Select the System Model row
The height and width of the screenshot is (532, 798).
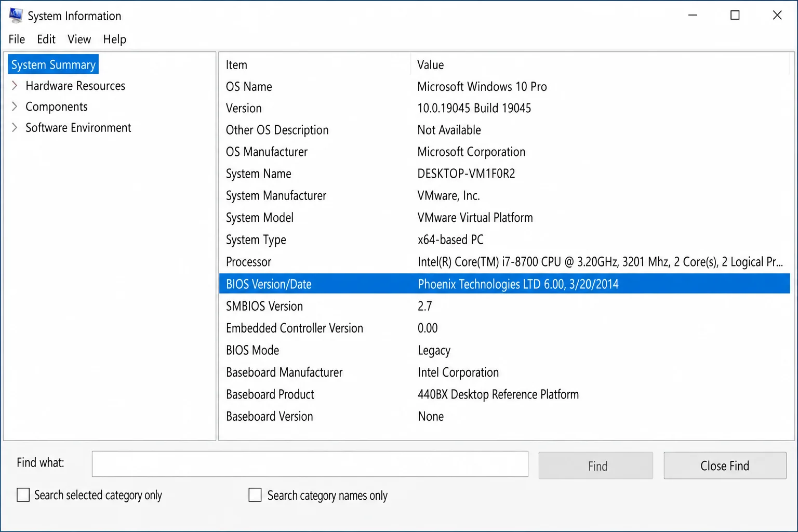[504, 218]
